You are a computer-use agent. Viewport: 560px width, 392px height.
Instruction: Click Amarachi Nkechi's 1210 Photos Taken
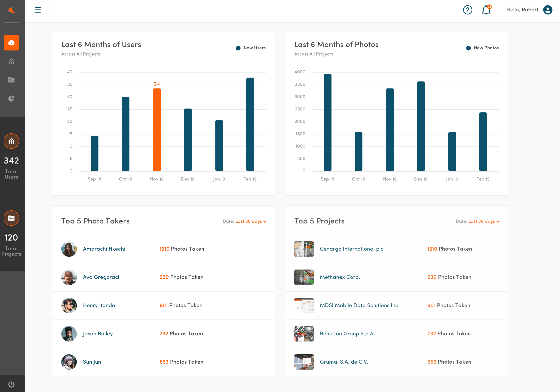coord(182,249)
